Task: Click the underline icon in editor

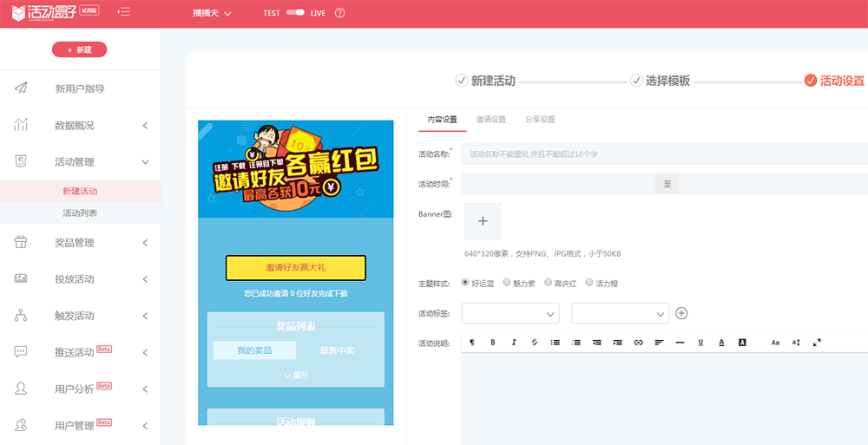Action: coord(700,343)
